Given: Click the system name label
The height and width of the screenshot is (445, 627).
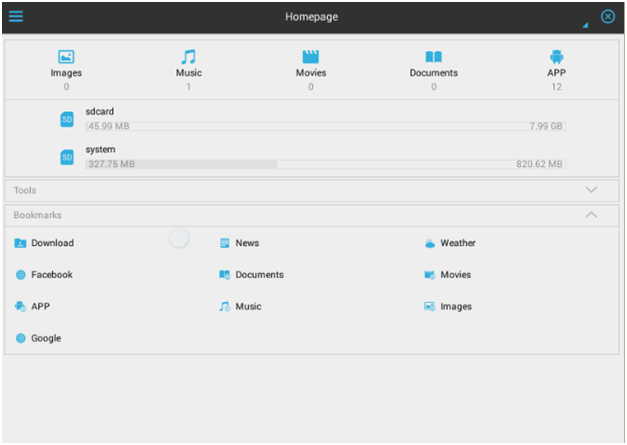Looking at the screenshot, I should [100, 150].
